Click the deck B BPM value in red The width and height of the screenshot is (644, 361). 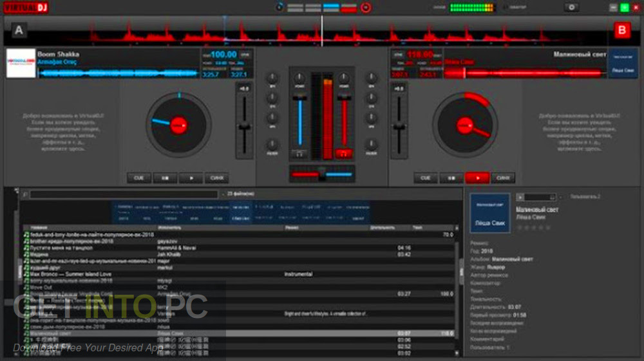420,54
